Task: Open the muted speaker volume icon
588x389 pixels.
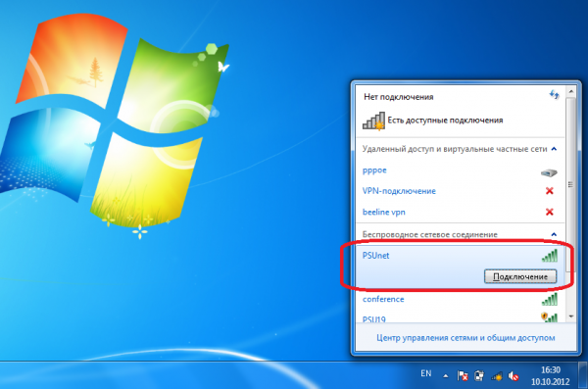Action: [x=513, y=376]
